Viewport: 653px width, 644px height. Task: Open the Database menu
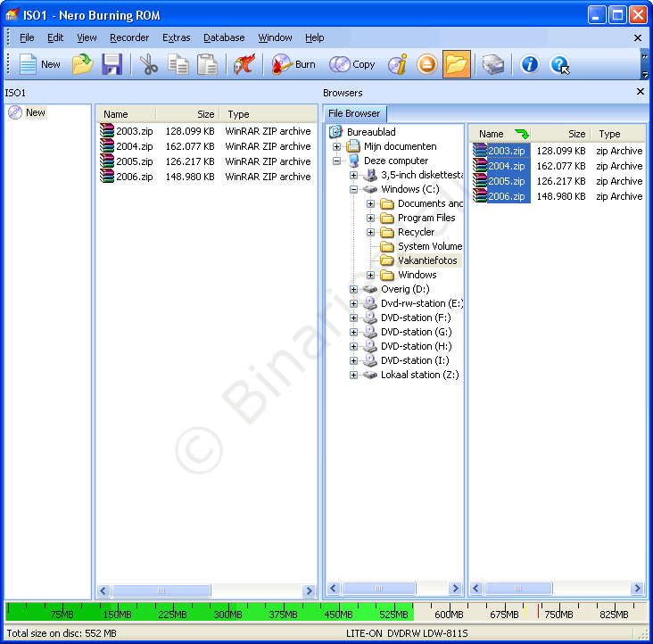pyautogui.click(x=224, y=37)
